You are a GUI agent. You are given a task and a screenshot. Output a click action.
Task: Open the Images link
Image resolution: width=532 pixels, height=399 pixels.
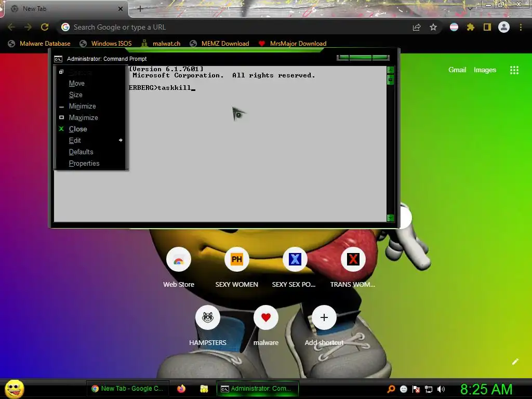pyautogui.click(x=485, y=70)
